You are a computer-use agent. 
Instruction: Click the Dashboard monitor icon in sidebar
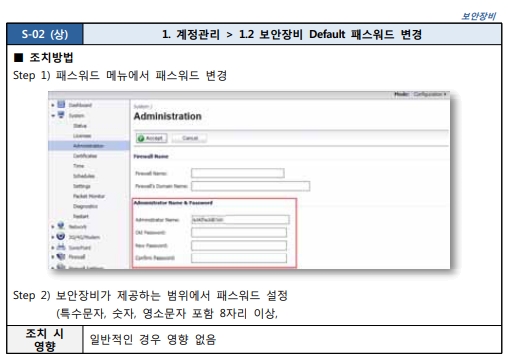tap(61, 104)
